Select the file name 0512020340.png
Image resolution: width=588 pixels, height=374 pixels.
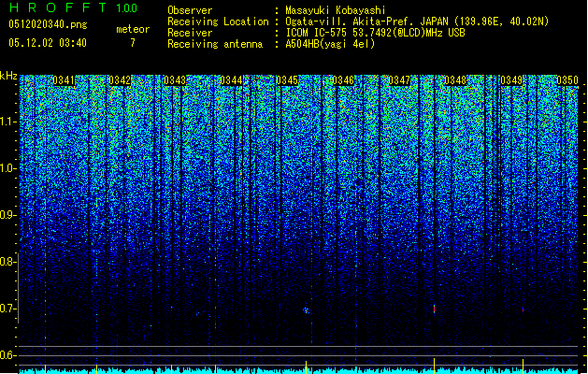pos(48,24)
